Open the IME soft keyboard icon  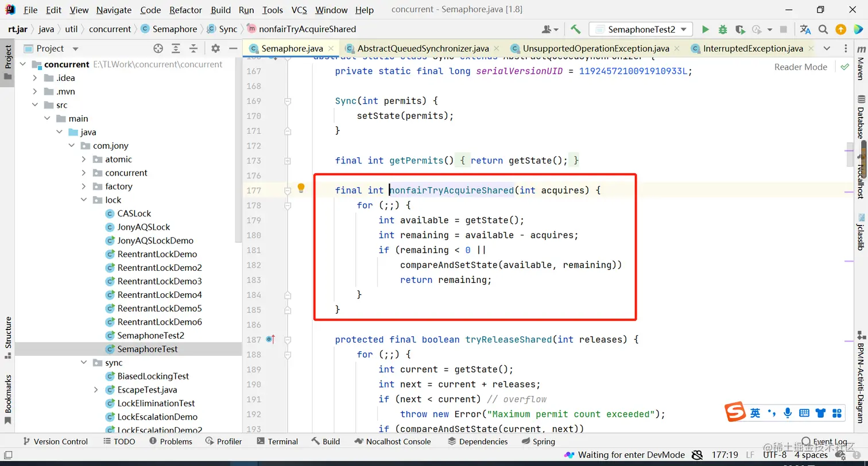click(804, 413)
